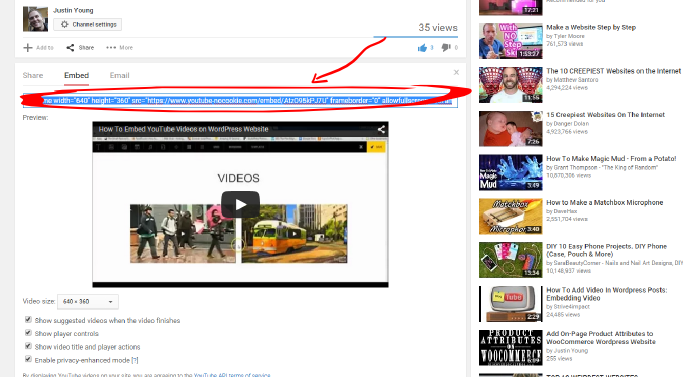Switch to the Email tab

point(119,75)
